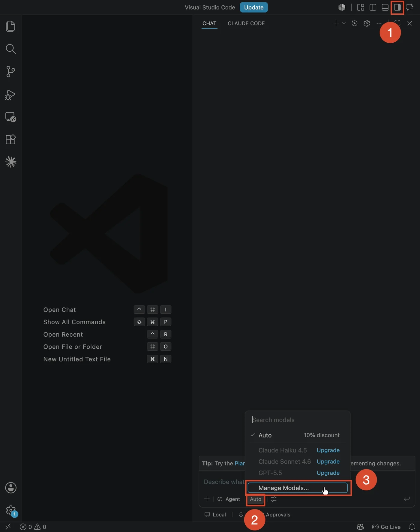Click the Update button in title bar

point(254,8)
